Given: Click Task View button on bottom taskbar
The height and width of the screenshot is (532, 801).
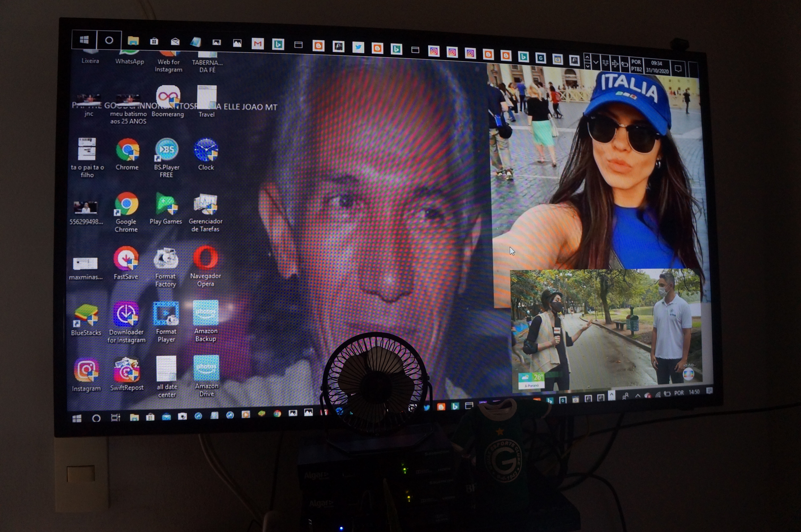Looking at the screenshot, I should pos(115,418).
